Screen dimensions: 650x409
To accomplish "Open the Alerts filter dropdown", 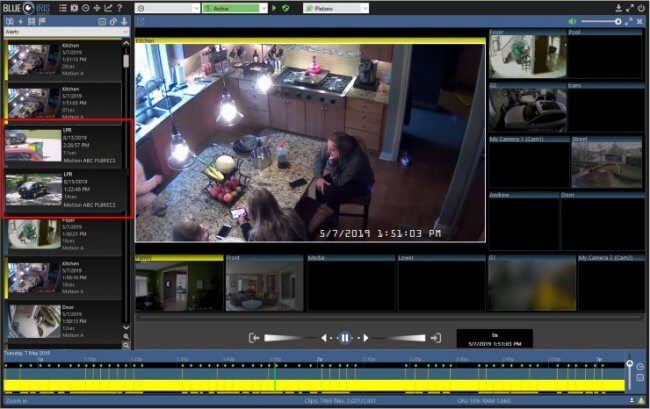I will click(66, 31).
